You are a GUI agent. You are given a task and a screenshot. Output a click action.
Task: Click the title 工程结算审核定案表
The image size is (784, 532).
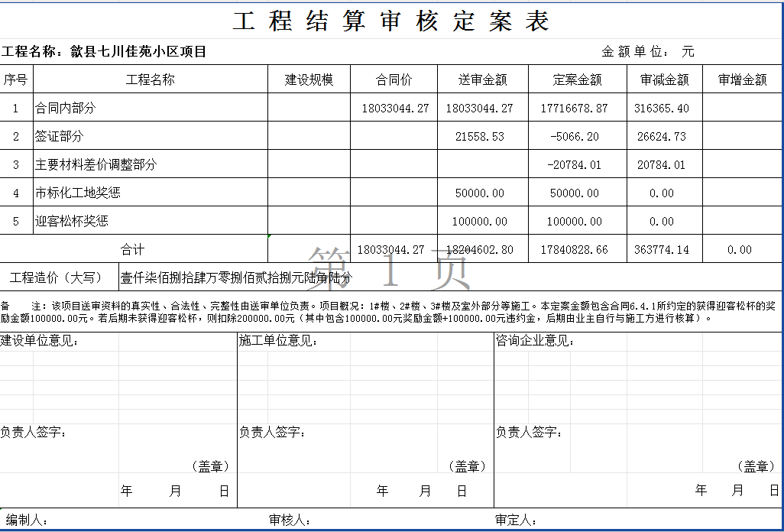coord(391,21)
